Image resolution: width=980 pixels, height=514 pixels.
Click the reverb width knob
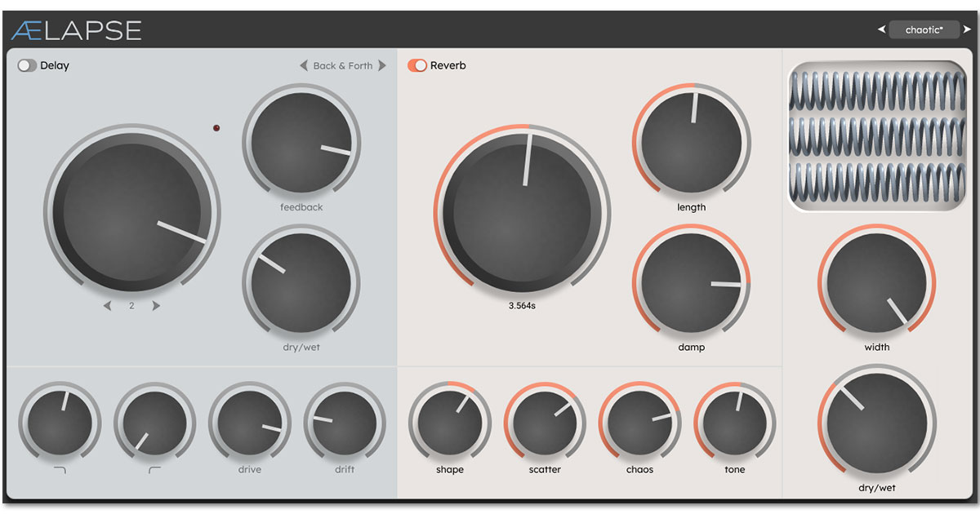(876, 283)
